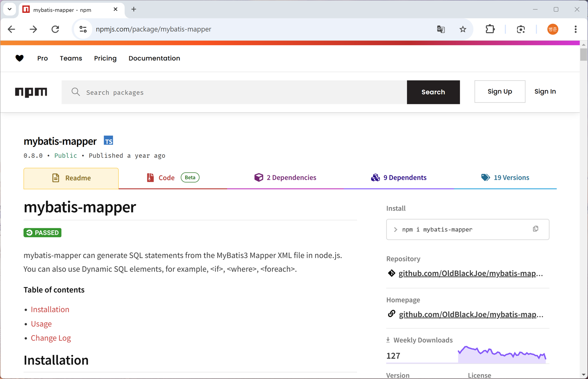The image size is (588, 379).
Task: Open the 19 Versions tab
Action: tap(505, 178)
